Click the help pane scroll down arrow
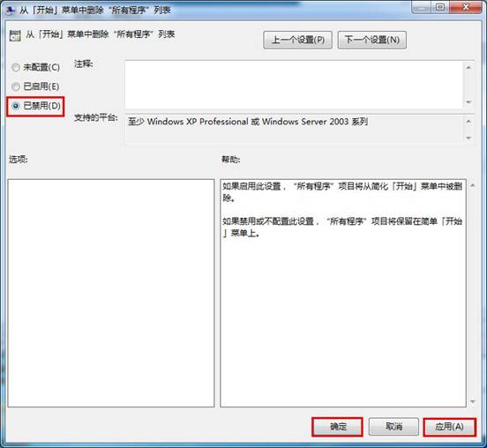The height and width of the screenshot is (448, 487). 472,402
